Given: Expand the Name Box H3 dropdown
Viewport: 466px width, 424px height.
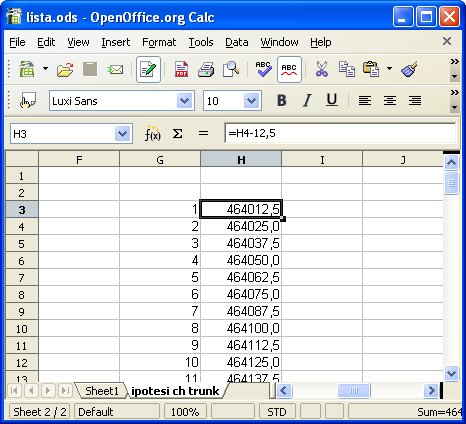Looking at the screenshot, I should 122,134.
